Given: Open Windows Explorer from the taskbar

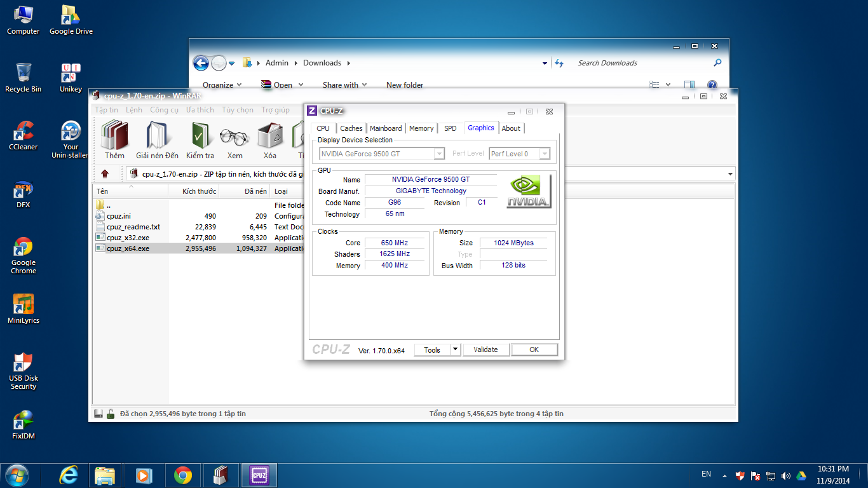Looking at the screenshot, I should click(x=105, y=475).
